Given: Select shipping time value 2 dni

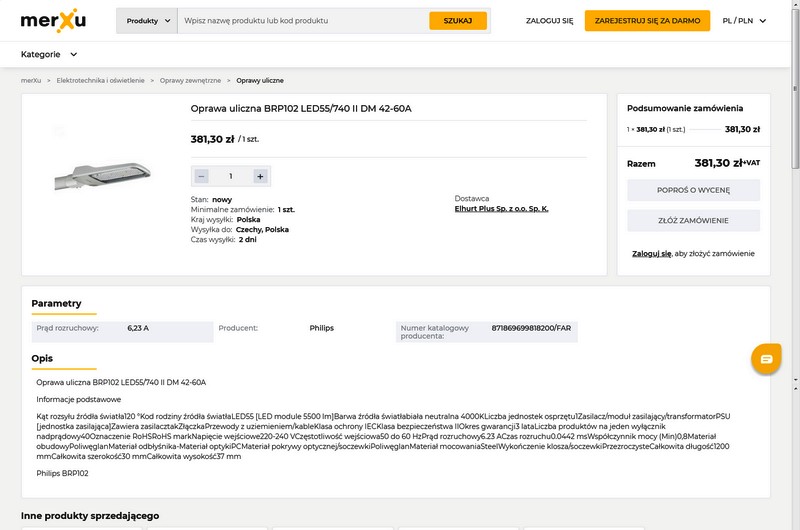Looking at the screenshot, I should click(x=247, y=240).
